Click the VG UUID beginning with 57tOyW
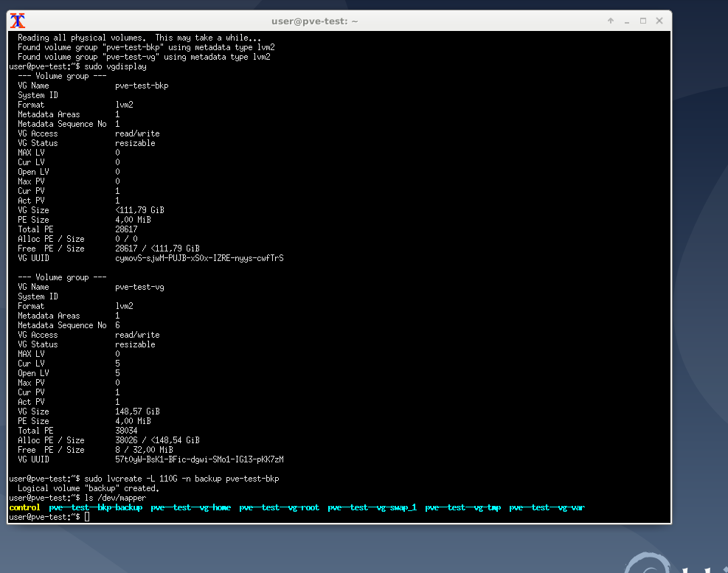 click(x=199, y=459)
